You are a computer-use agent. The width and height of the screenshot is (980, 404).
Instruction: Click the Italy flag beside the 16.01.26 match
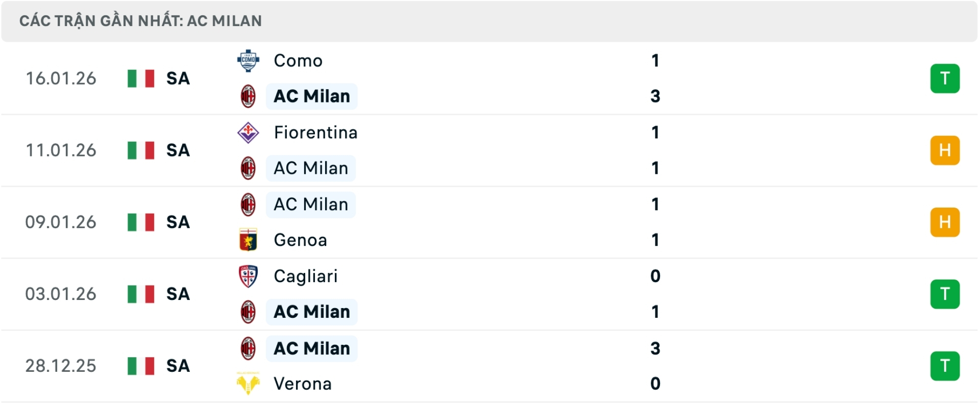pos(140,79)
